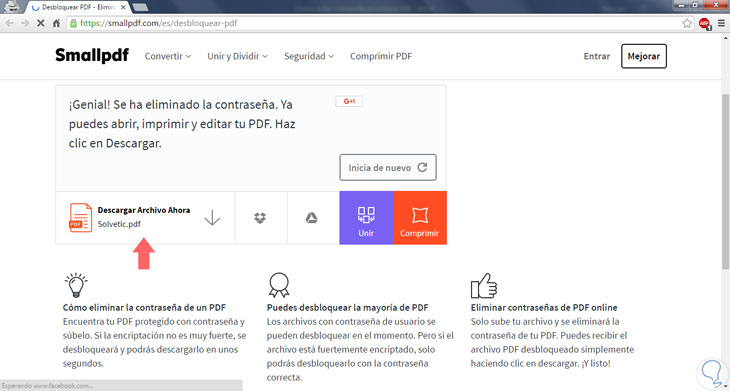Click heading Cómo eliminar la contraseña de un PDF
Image resolution: width=730 pixels, height=391 pixels.
[144, 308]
